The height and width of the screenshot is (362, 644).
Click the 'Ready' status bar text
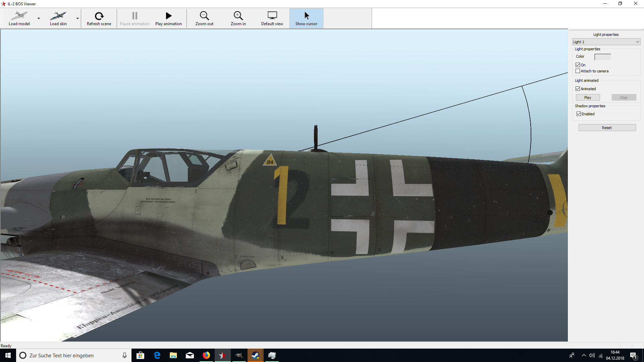[x=6, y=346]
